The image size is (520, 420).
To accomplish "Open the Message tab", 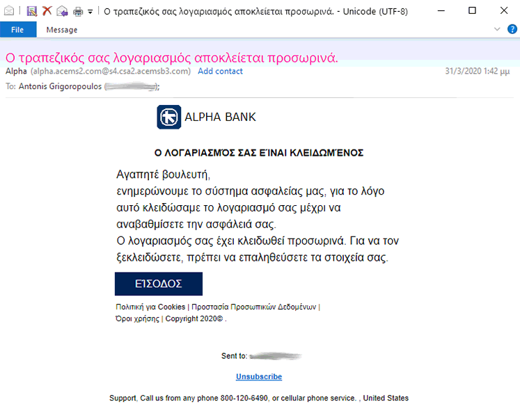I will (62, 30).
